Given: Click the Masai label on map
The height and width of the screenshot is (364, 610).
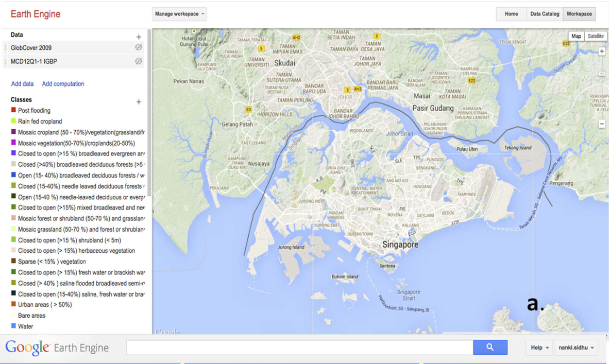Looking at the screenshot, I should (422, 96).
